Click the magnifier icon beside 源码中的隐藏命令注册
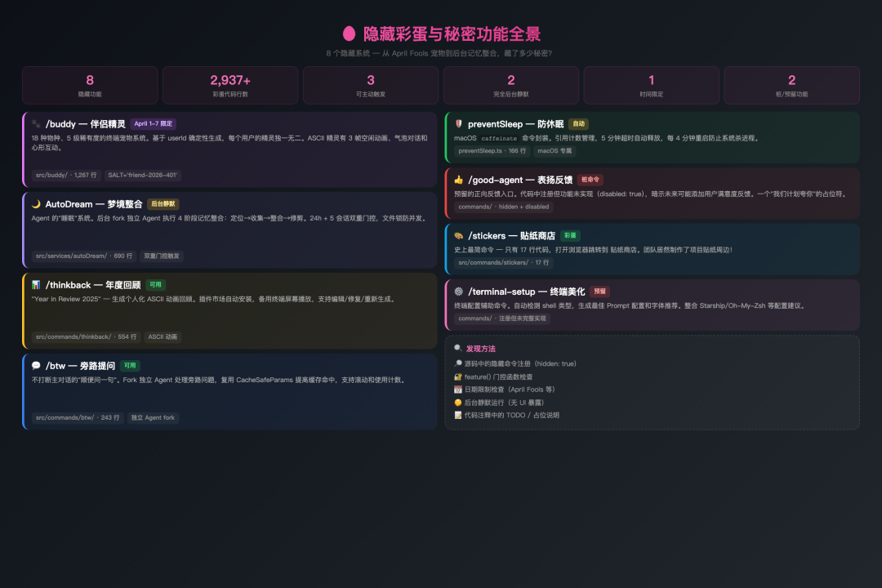The width and height of the screenshot is (882, 588). coord(458,363)
